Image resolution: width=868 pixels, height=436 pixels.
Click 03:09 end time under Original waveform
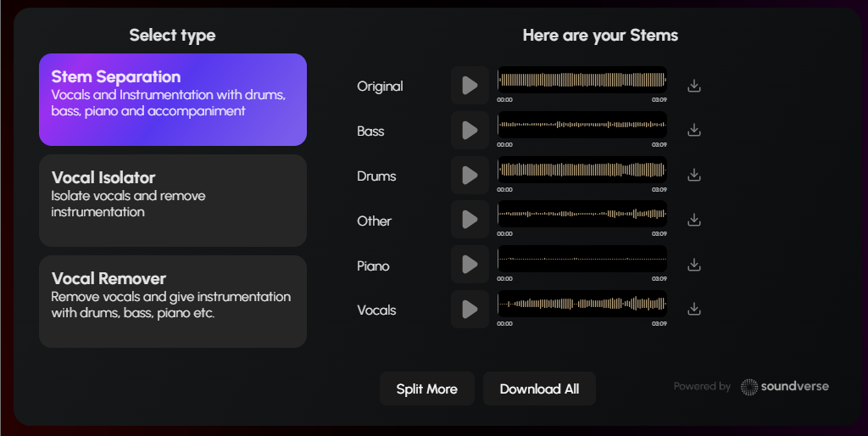(x=659, y=100)
